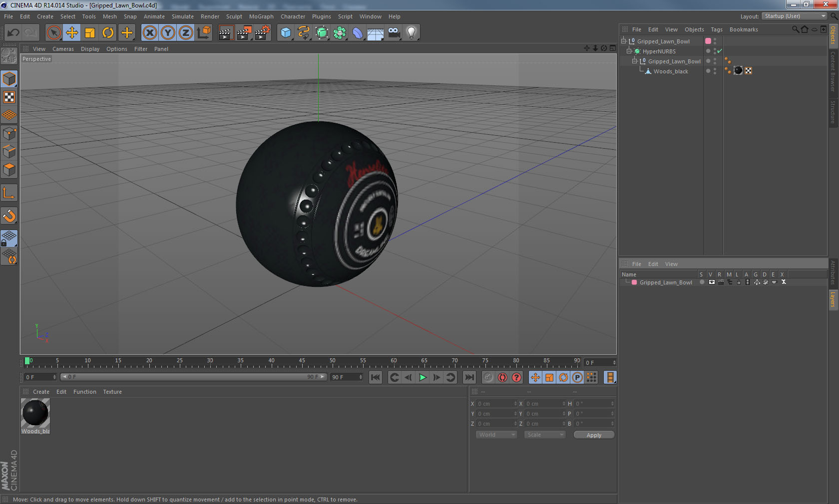Toggle snapping magnet icon
Screen dimensions: 839x504
pyautogui.click(x=9, y=216)
